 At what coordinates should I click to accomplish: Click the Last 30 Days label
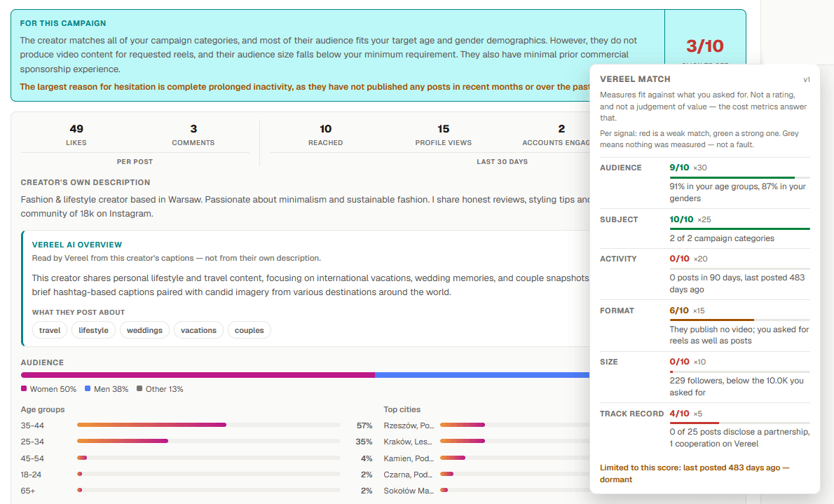click(x=502, y=161)
